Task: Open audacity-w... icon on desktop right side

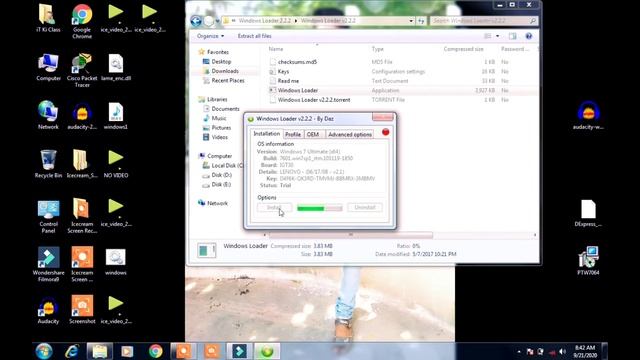Action: click(x=588, y=116)
